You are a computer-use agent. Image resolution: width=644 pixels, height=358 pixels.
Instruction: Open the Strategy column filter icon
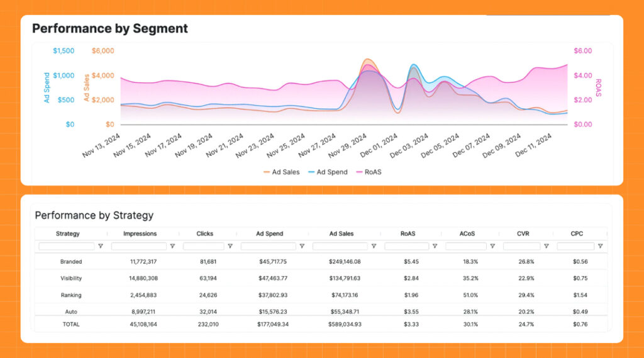(101, 247)
